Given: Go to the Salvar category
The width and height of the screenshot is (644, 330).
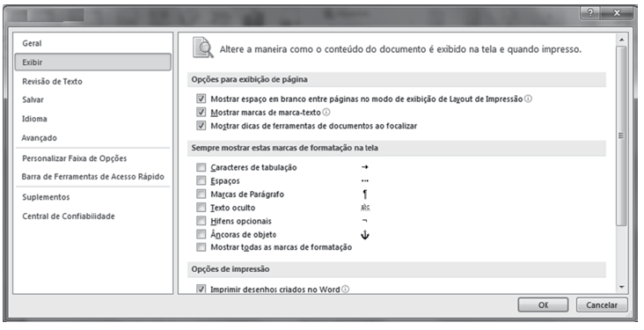Looking at the screenshot, I should pyautogui.click(x=93, y=99).
